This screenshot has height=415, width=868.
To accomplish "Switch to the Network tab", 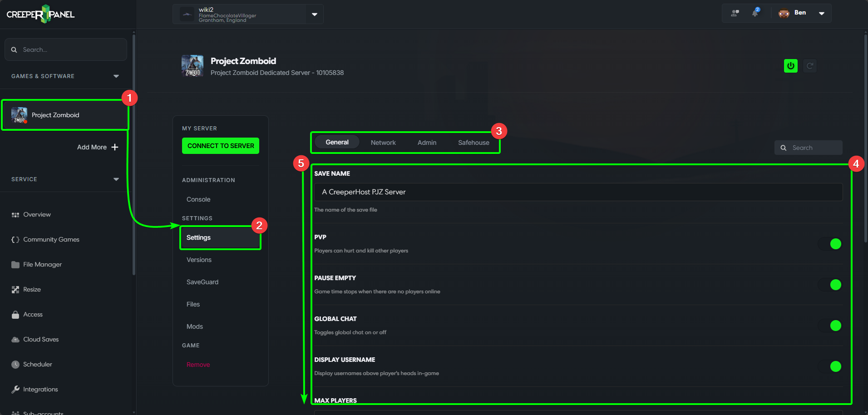I will 383,143.
